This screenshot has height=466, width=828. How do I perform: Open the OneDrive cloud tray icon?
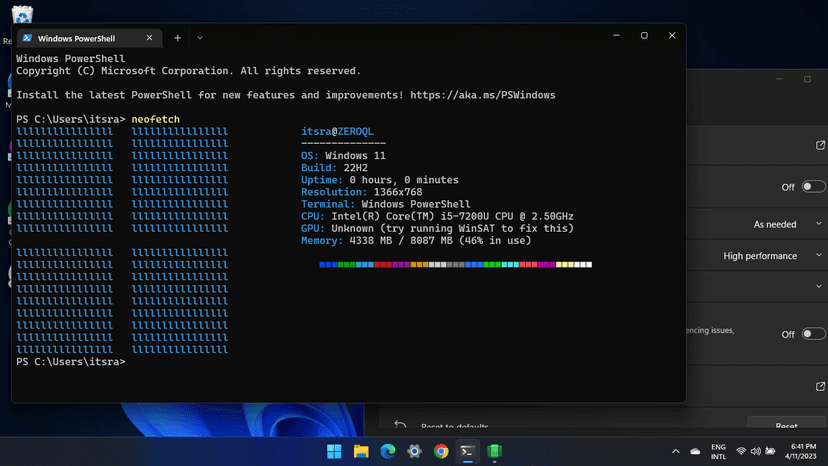tap(695, 451)
